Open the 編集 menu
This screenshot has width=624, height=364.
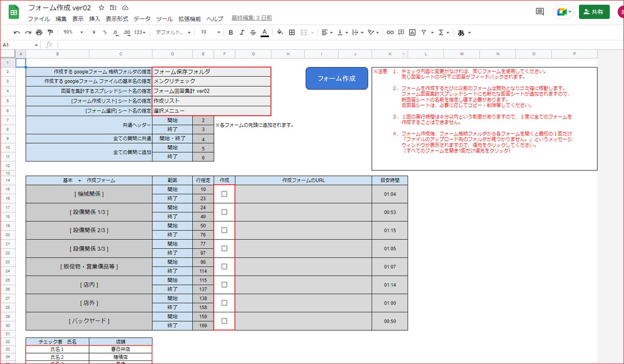61,19
